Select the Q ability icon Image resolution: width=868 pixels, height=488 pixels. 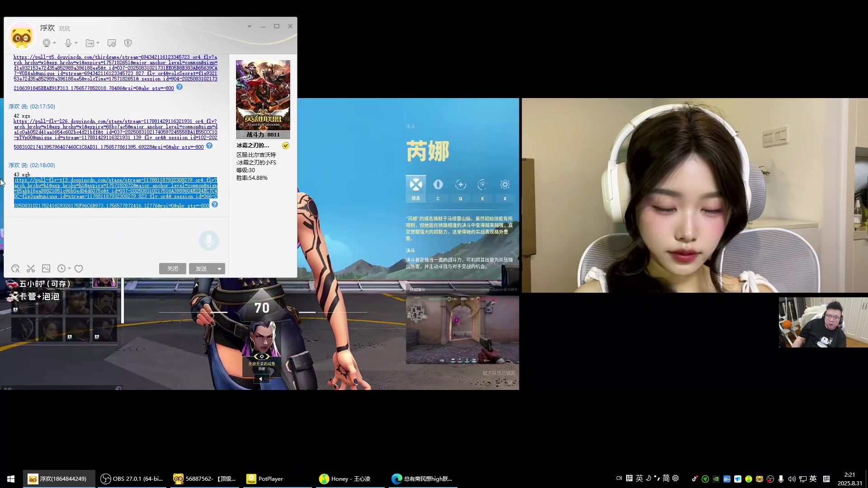point(460,184)
